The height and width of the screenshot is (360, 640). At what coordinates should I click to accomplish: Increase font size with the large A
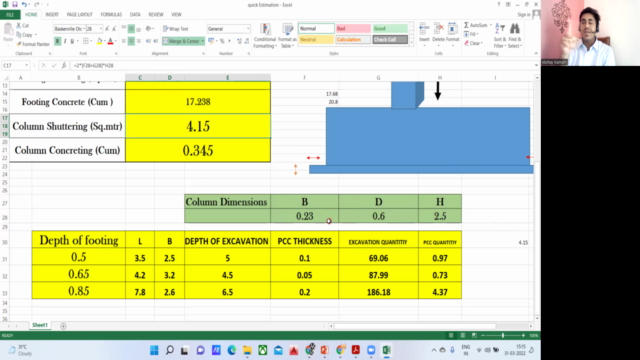click(107, 29)
